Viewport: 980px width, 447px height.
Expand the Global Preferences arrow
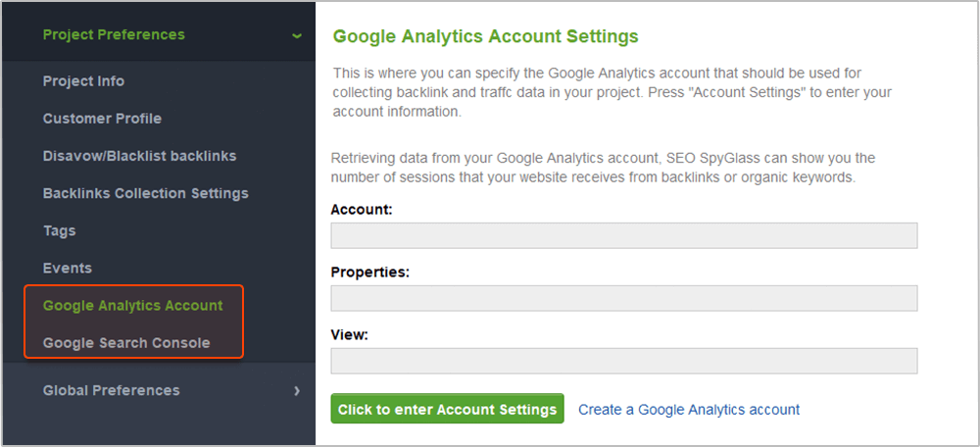coord(297,391)
